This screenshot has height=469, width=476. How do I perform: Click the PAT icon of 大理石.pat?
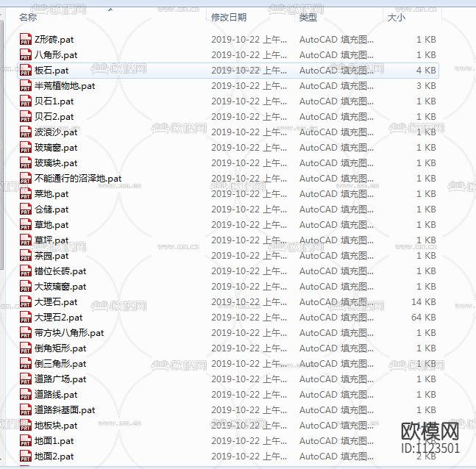pos(26,302)
